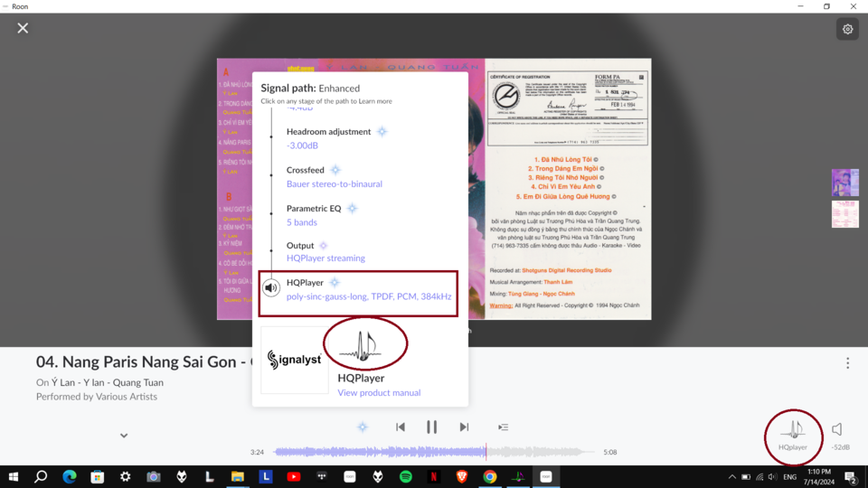Show hidden system tray icons
The width and height of the screenshot is (868, 488).
731,477
